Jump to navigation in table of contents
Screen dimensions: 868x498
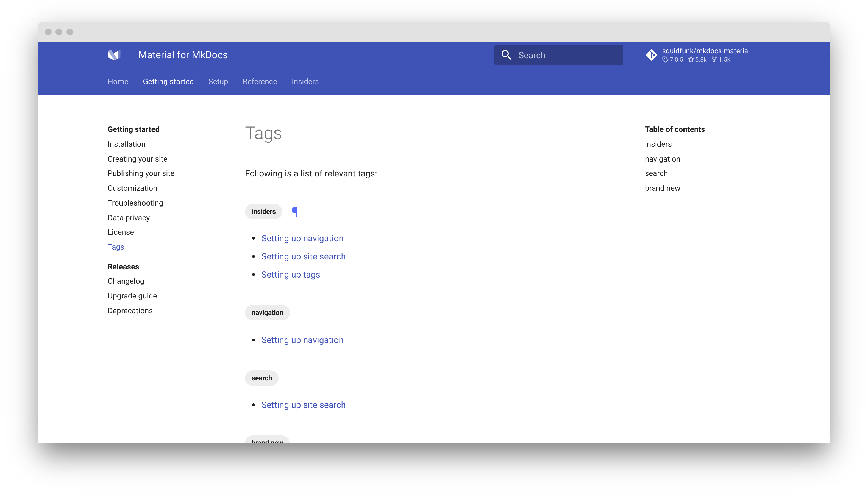(x=662, y=159)
